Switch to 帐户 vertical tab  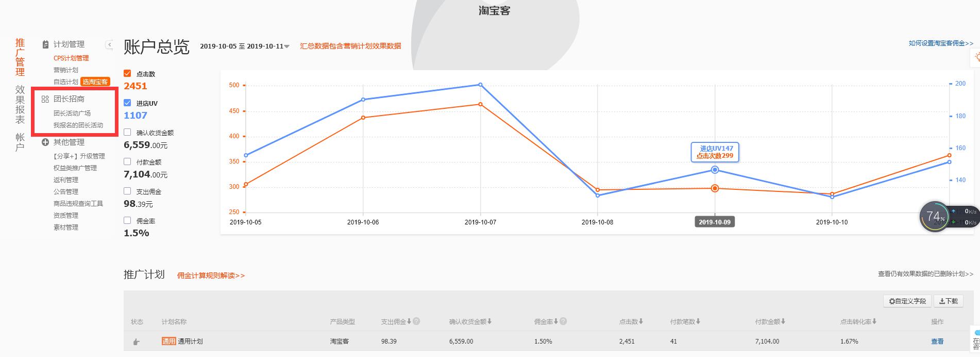[x=20, y=142]
